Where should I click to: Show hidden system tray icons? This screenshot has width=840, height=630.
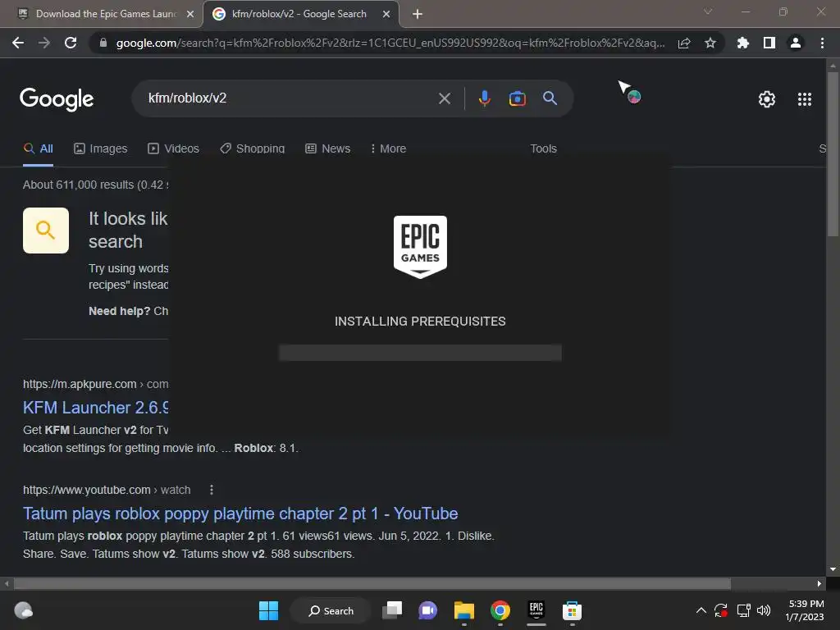pyautogui.click(x=701, y=610)
